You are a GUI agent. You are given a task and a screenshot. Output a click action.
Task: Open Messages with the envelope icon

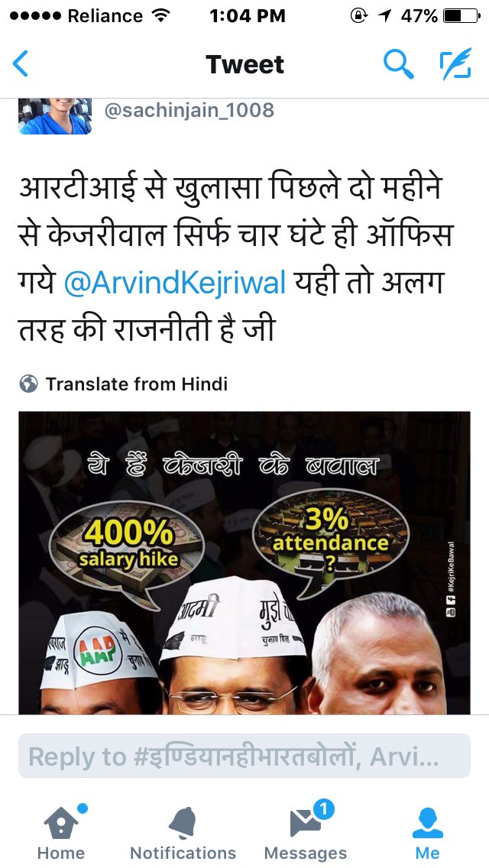pos(306,832)
